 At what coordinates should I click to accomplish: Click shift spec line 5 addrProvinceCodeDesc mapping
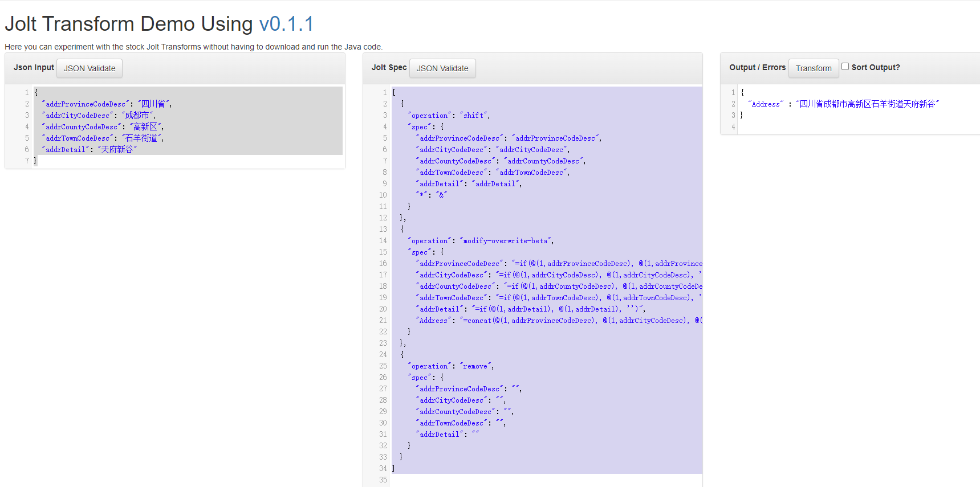coord(509,138)
